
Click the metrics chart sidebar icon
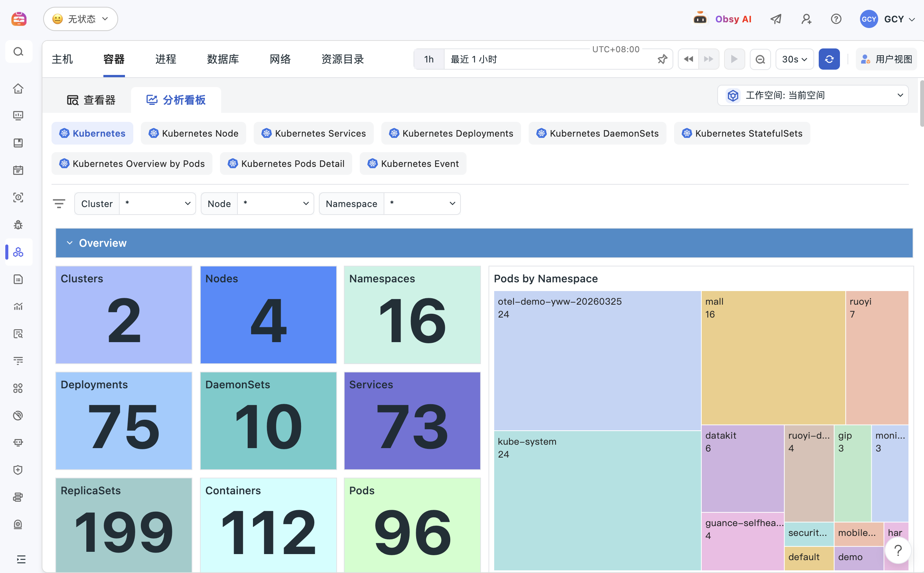tap(18, 306)
